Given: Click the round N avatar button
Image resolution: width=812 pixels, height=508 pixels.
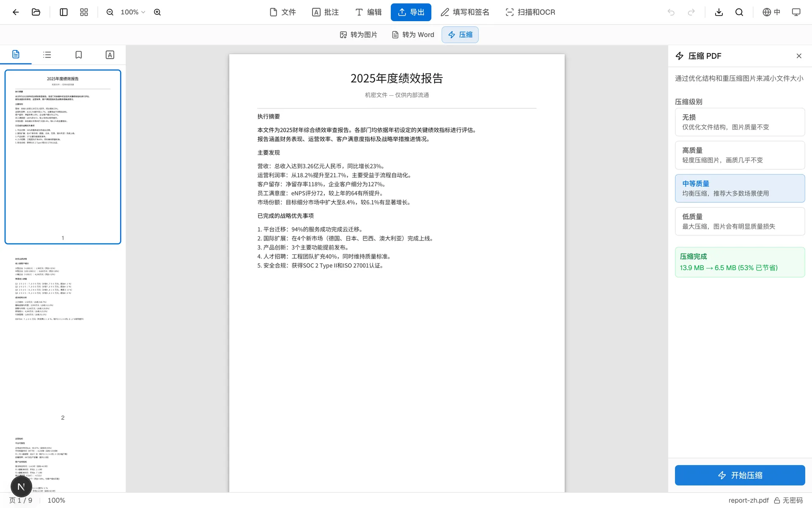Looking at the screenshot, I should tap(21, 487).
